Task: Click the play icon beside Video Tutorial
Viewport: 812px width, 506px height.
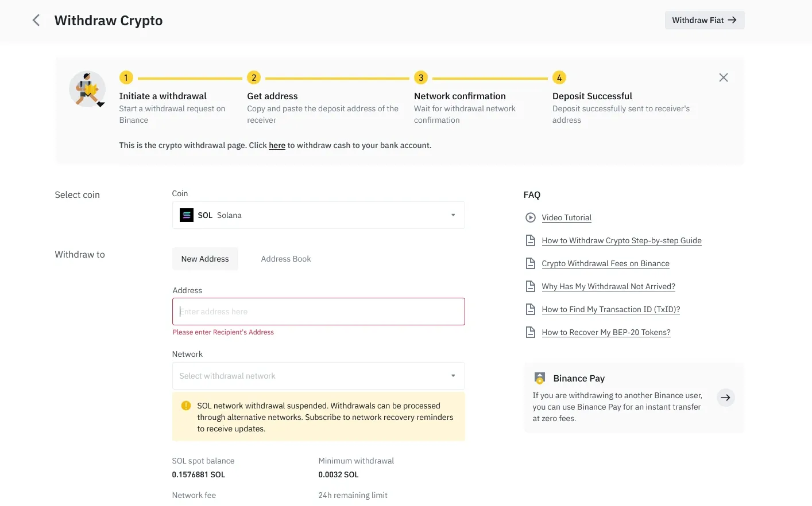Action: pos(531,217)
